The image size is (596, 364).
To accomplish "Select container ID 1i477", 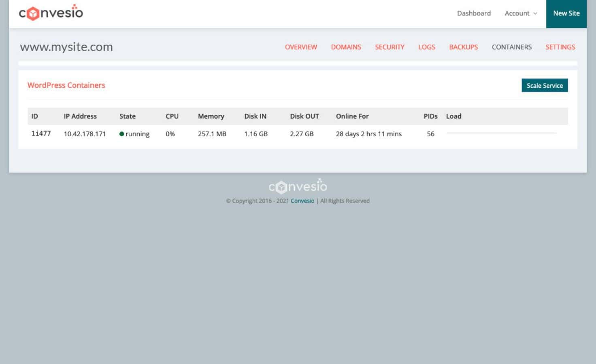I will tap(40, 133).
